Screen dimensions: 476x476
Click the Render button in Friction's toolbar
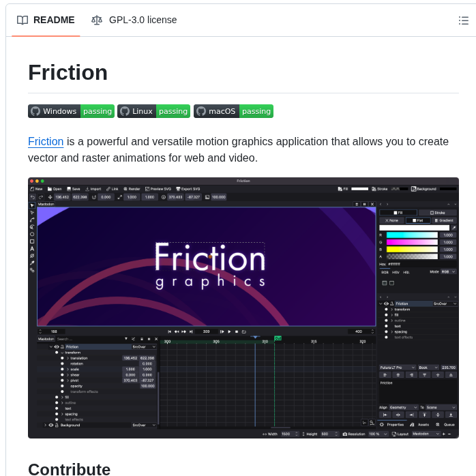click(132, 189)
